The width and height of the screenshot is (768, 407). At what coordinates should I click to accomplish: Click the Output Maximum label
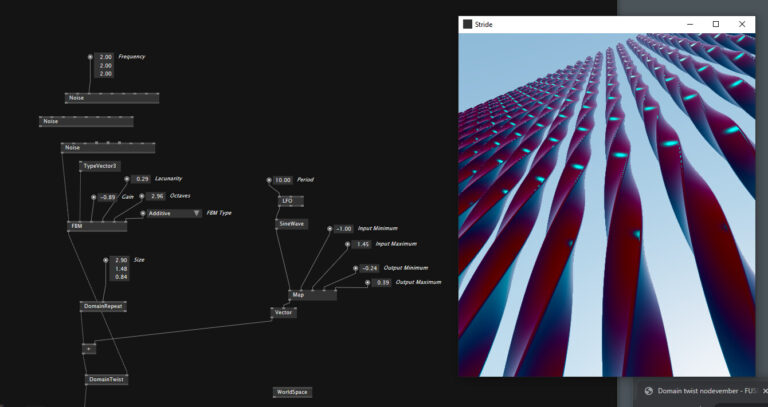(418, 282)
